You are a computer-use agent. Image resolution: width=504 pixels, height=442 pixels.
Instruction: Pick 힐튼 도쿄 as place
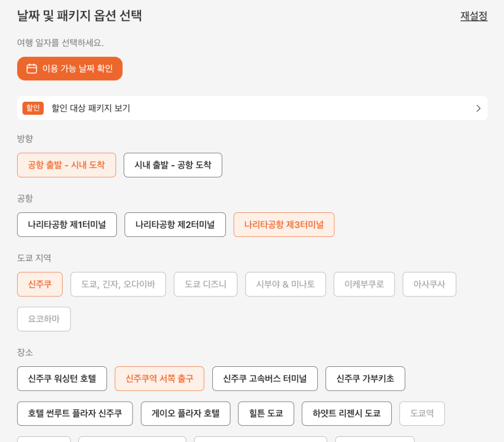point(266,413)
